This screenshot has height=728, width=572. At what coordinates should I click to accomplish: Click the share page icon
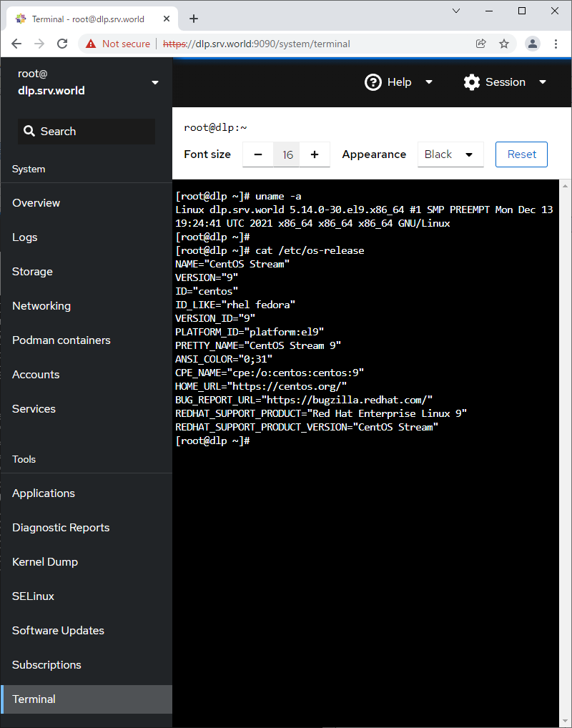481,44
